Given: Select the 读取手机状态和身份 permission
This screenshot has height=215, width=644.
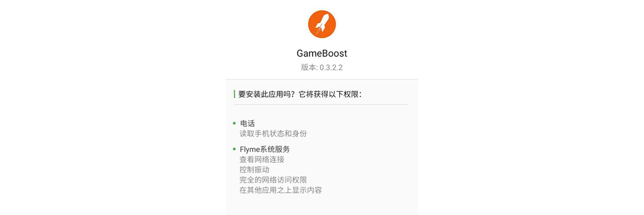Looking at the screenshot, I should pos(273,133).
